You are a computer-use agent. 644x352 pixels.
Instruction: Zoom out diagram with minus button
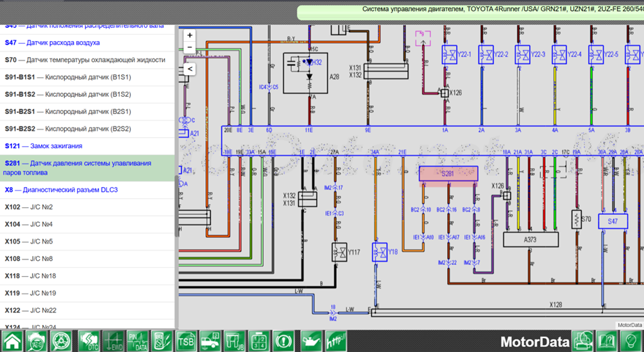click(190, 47)
